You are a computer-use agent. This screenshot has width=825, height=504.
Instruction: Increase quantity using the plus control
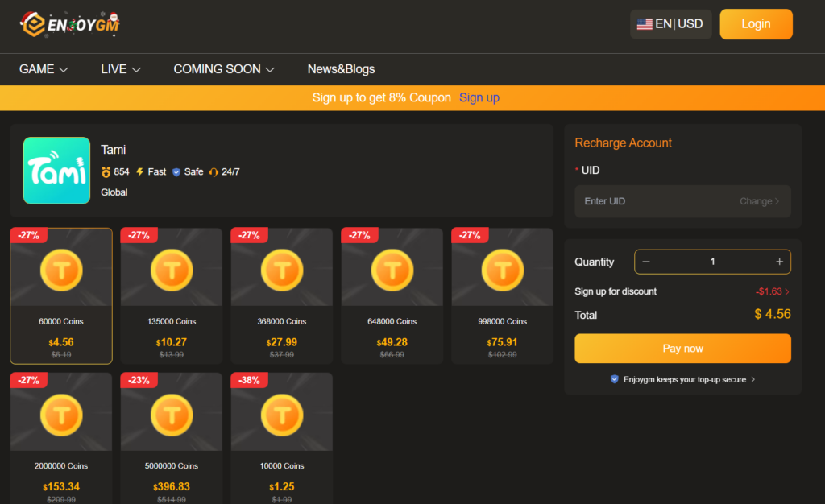[779, 262]
